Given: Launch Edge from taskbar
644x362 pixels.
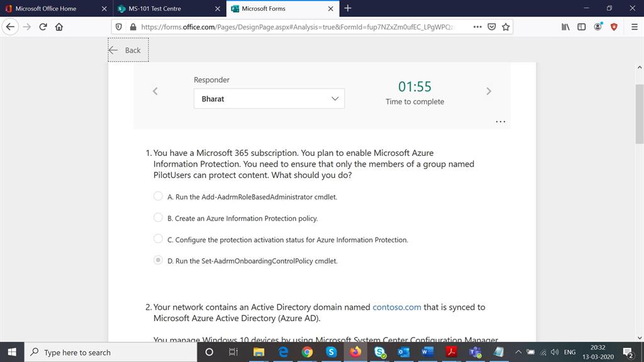Looking at the screenshot, I should (x=283, y=352).
